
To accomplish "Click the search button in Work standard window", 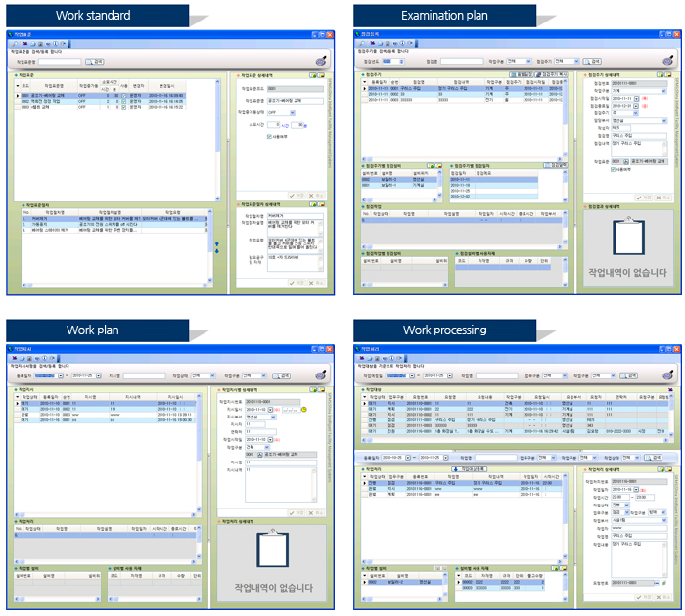I will 95,61.
